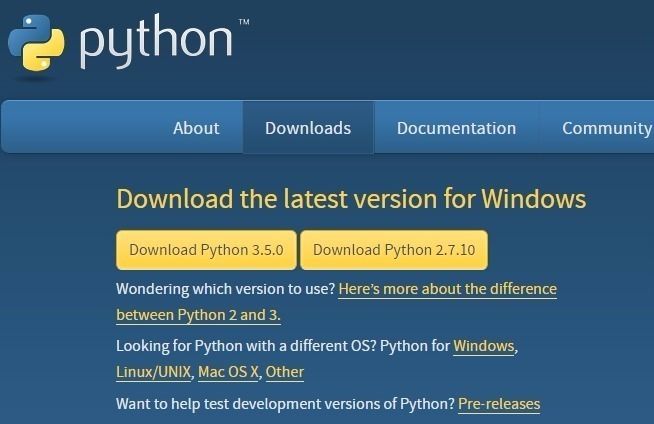Open the Linux/UNIX link
654x424 pixels.
coord(153,372)
